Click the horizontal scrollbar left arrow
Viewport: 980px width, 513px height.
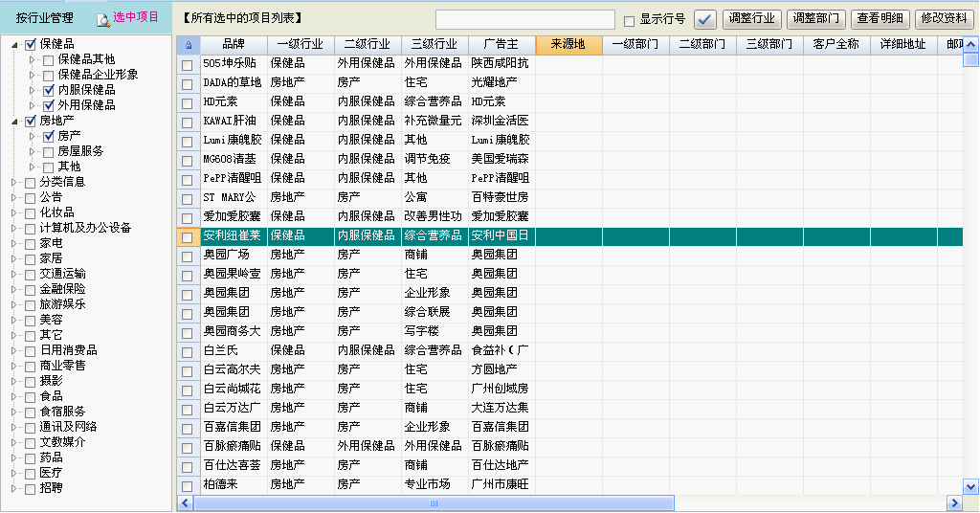(x=185, y=503)
